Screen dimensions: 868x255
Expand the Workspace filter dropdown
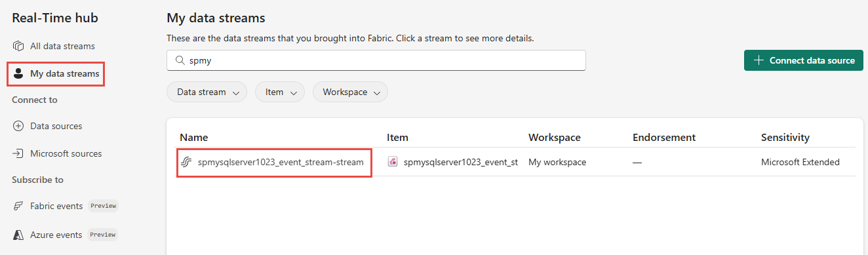click(350, 92)
